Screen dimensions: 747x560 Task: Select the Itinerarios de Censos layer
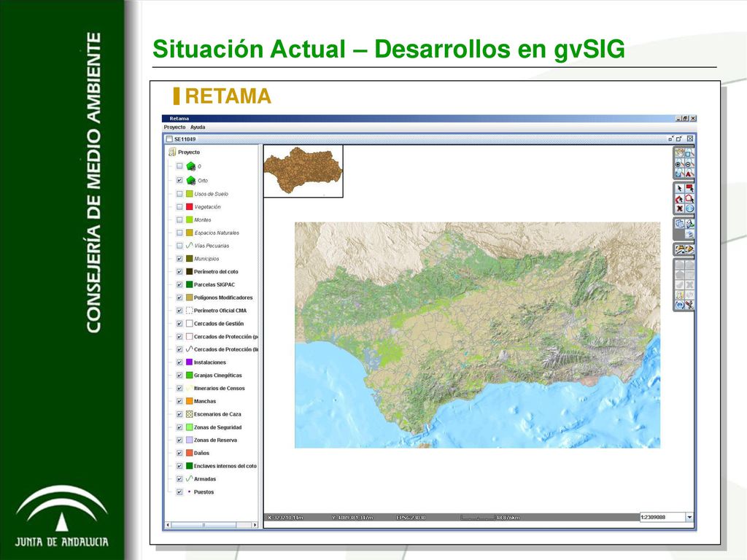[219, 388]
